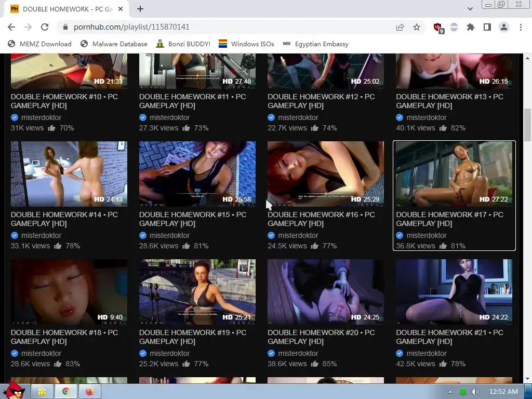Screen dimensions: 532x399
Task: Open the DOUBLE HOMEWORK #15 title link
Action: click(193, 219)
